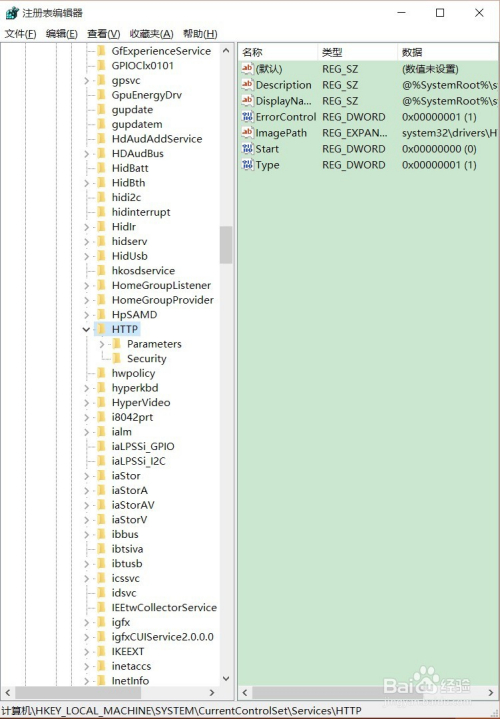Click the hwpolicy folder icon
500x719 pixels.
click(x=102, y=373)
